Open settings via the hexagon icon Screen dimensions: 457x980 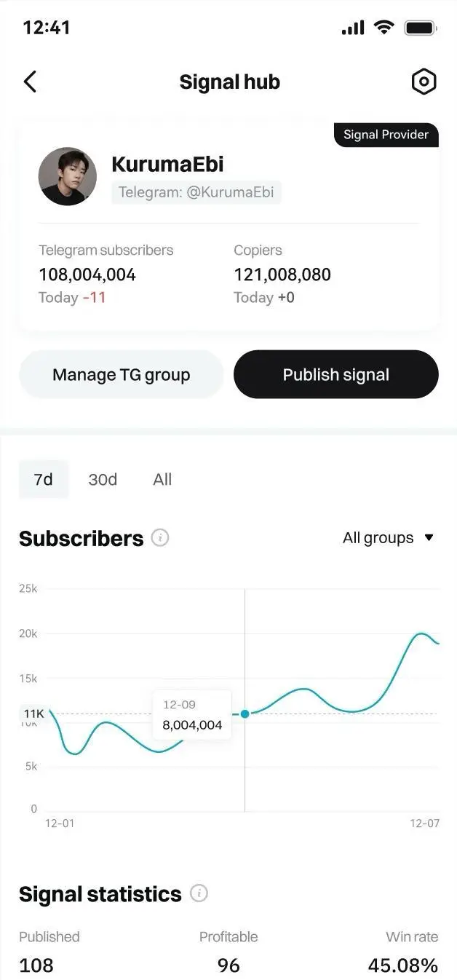pos(424,82)
